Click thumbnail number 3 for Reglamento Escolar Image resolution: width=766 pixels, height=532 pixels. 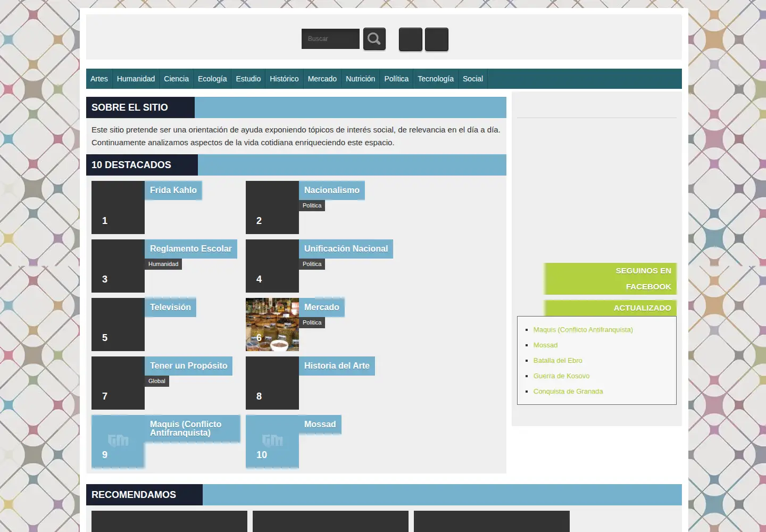[x=118, y=266]
